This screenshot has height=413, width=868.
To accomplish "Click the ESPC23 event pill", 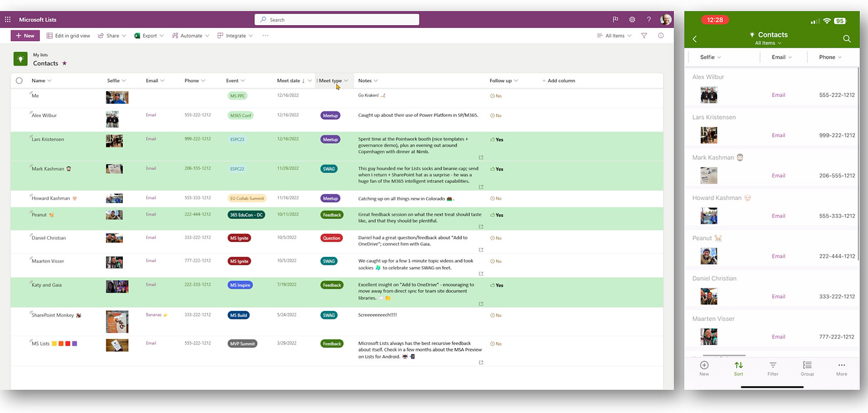I will (x=237, y=139).
